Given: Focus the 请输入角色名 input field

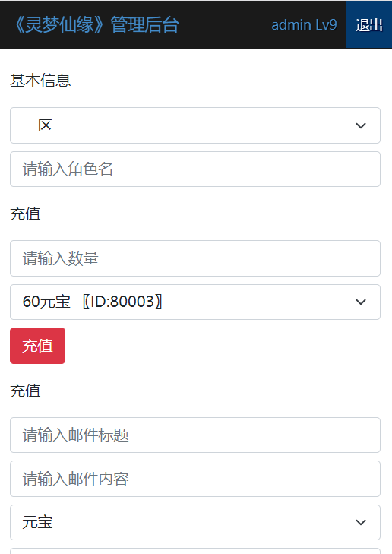Looking at the screenshot, I should [195, 169].
